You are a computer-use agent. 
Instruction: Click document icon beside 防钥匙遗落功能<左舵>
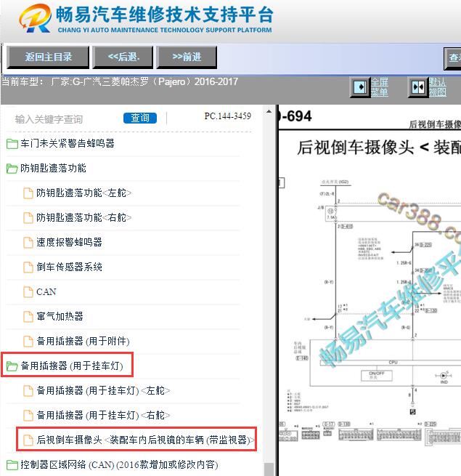(28, 193)
